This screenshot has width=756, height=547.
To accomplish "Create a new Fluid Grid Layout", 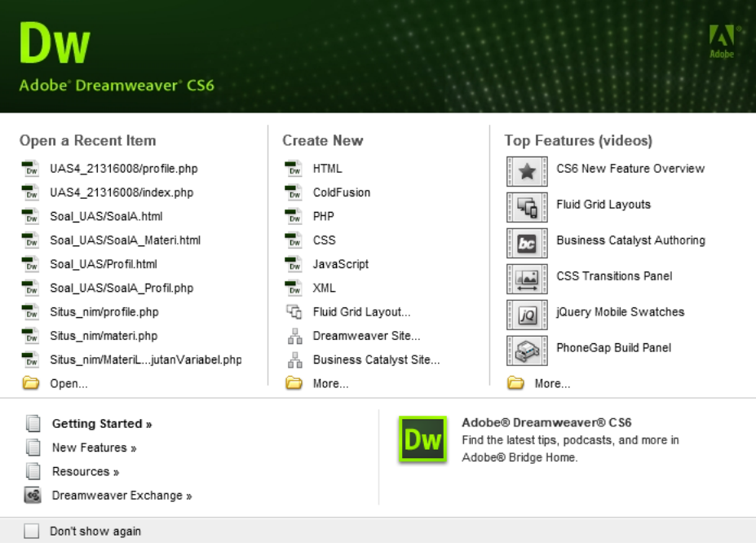I will point(361,311).
